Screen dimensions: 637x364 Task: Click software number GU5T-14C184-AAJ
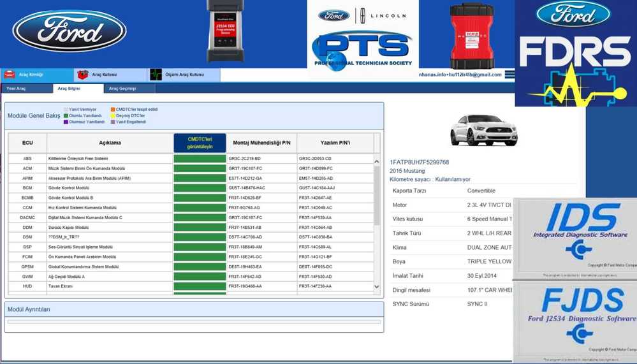(x=317, y=188)
